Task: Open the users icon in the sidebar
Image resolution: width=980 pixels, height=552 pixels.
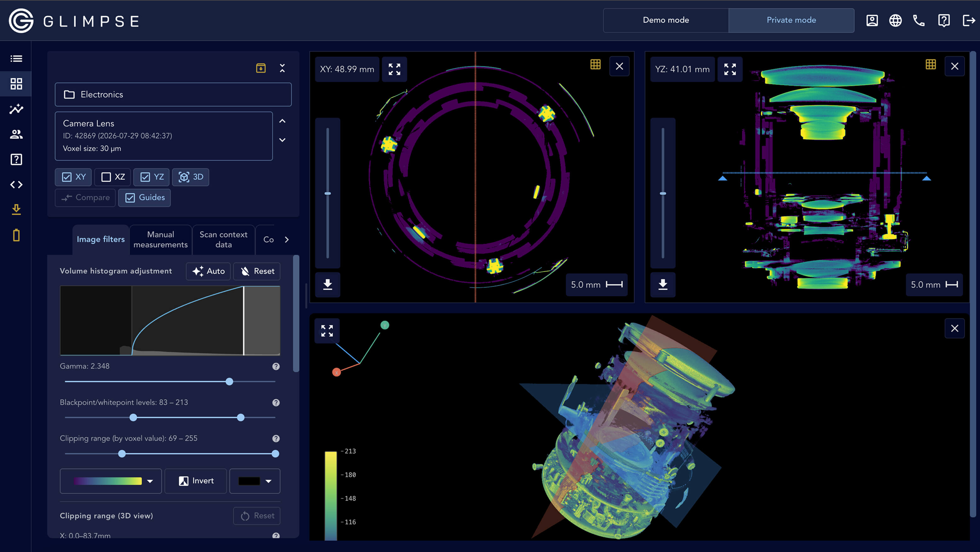Action: (x=16, y=134)
